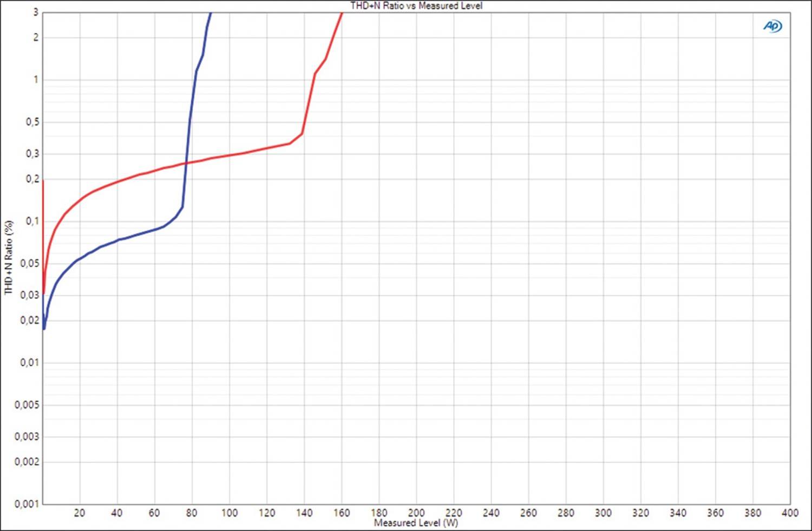
Task: Click the 3 label atop vertical axis
Action: pos(36,12)
